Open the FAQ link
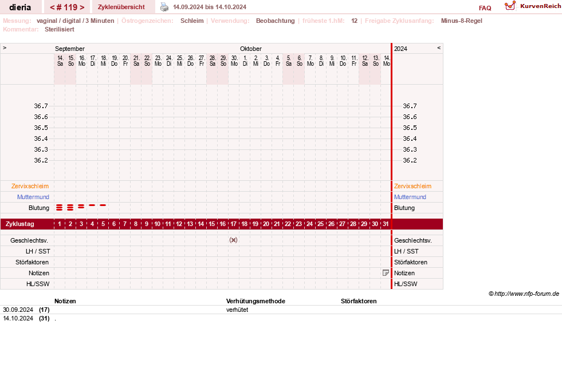Screen dimensions: 562x392 pyautogui.click(x=485, y=8)
